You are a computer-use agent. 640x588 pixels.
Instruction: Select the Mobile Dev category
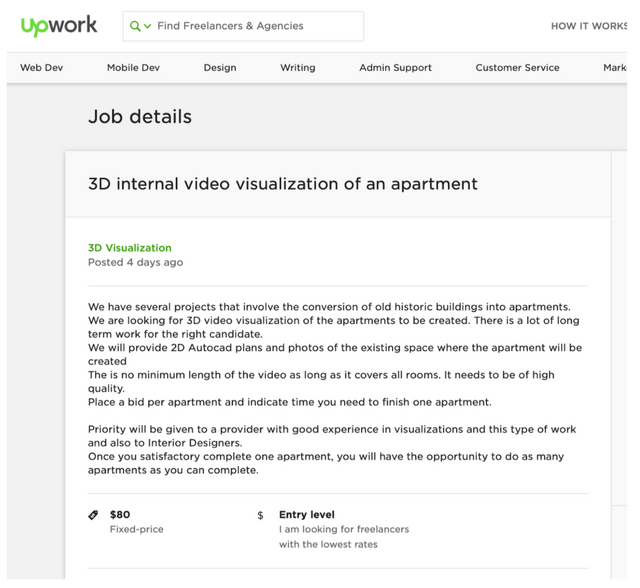point(133,68)
